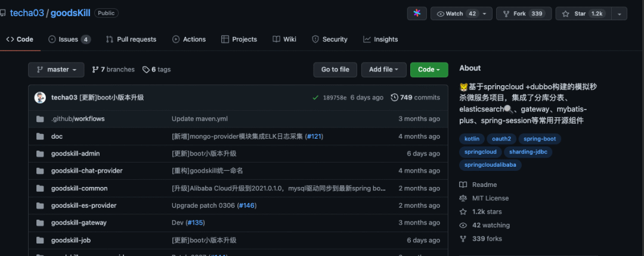The width and height of the screenshot is (644, 256).
Task: Open the Security tab
Action: coord(329,39)
